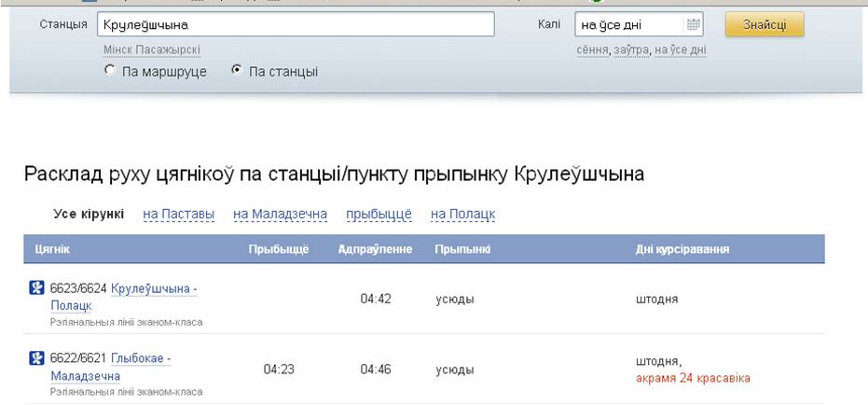Viewport: 868px width, 405px height.
Task: Switch to 'прыбыццё' arrivals filter
Action: [379, 215]
